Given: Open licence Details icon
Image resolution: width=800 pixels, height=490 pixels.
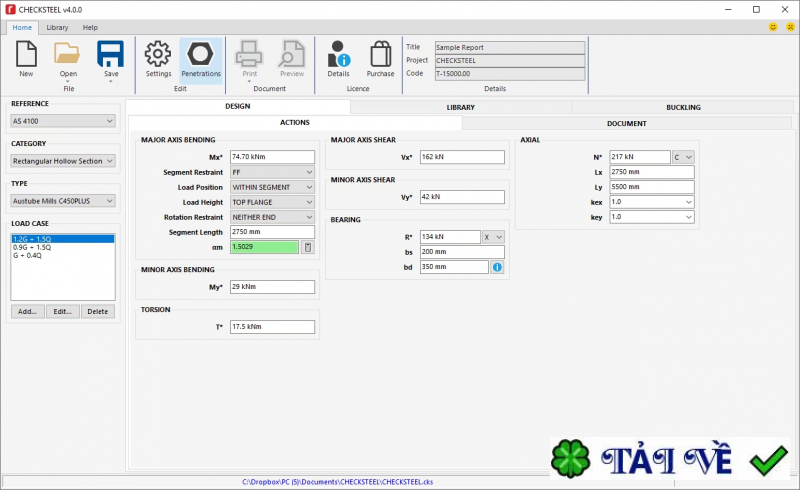Looking at the screenshot, I should (x=338, y=54).
